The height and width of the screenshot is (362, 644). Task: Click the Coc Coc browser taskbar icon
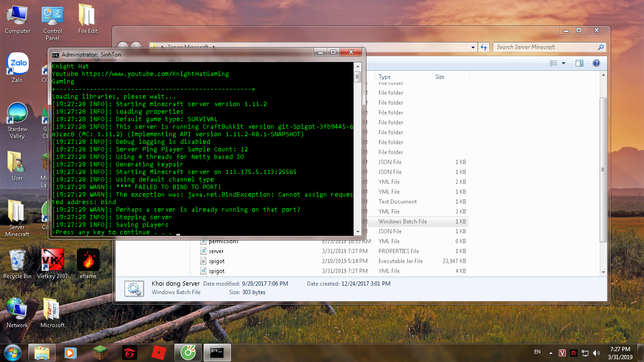point(188,352)
